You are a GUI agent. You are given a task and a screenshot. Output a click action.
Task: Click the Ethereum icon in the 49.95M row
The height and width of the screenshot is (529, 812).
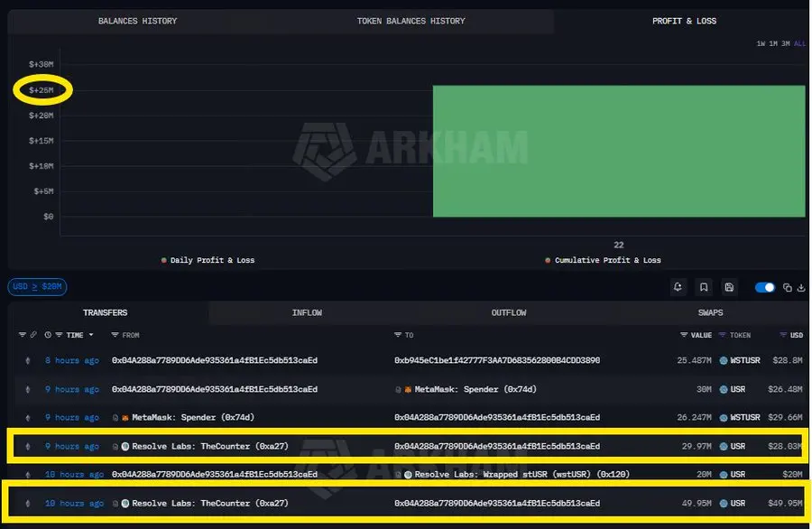point(28,503)
